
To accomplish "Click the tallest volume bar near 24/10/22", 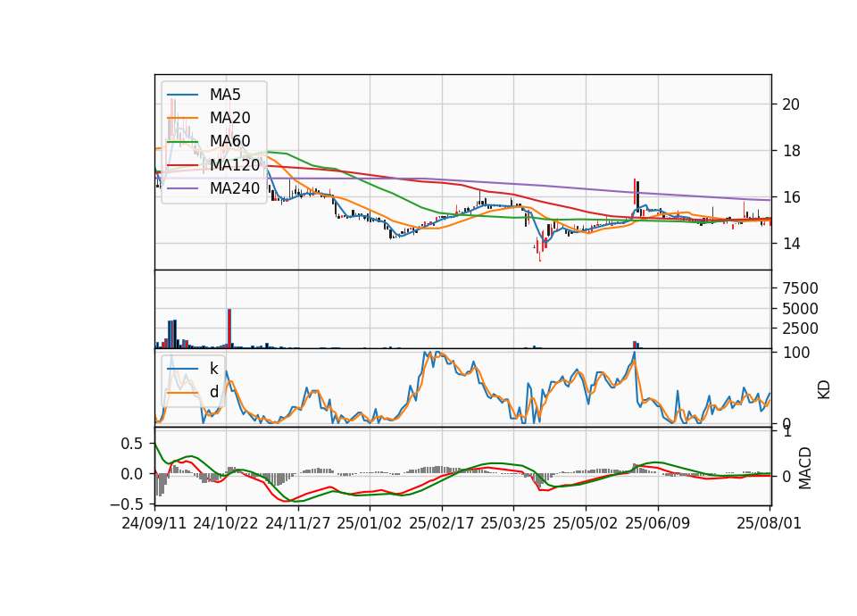I will tap(229, 329).
